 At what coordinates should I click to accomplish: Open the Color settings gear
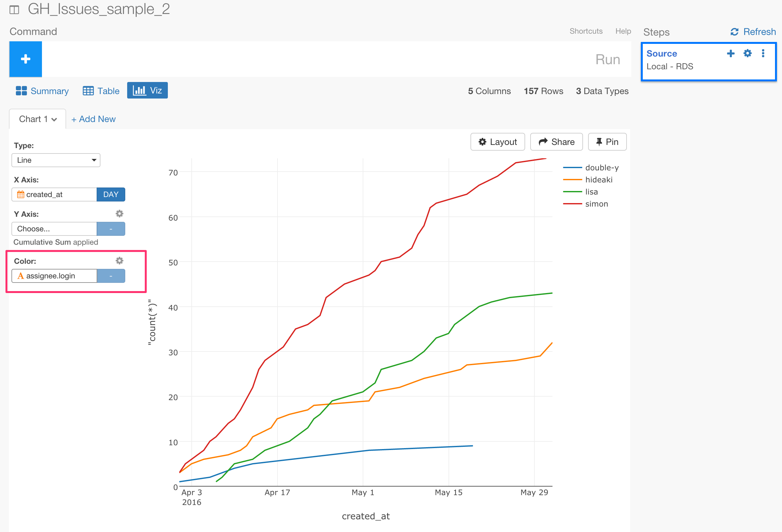point(120,261)
